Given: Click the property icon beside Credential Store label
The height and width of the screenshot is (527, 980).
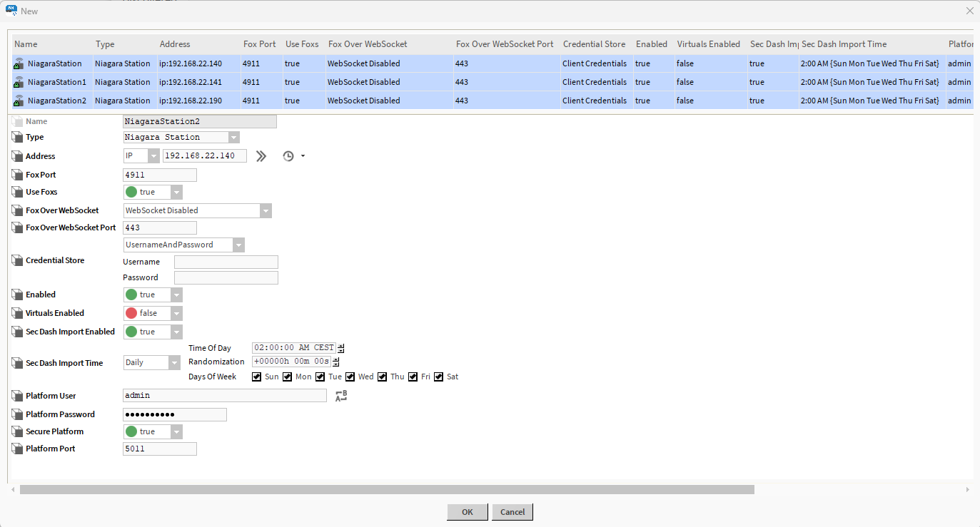Looking at the screenshot, I should 18,260.
